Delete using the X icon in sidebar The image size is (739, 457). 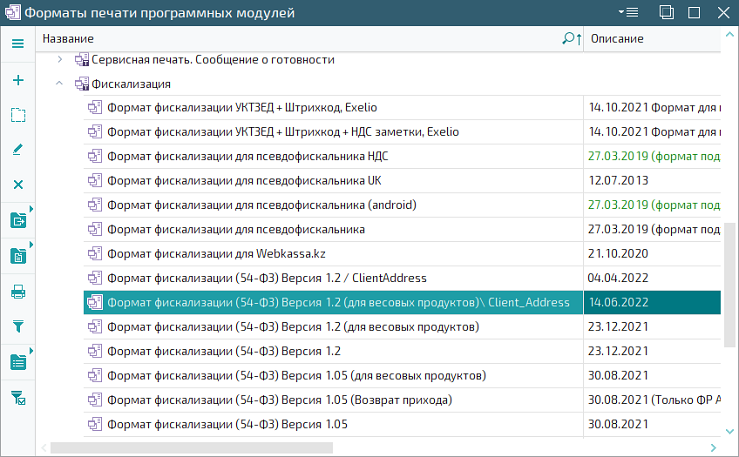[17, 185]
